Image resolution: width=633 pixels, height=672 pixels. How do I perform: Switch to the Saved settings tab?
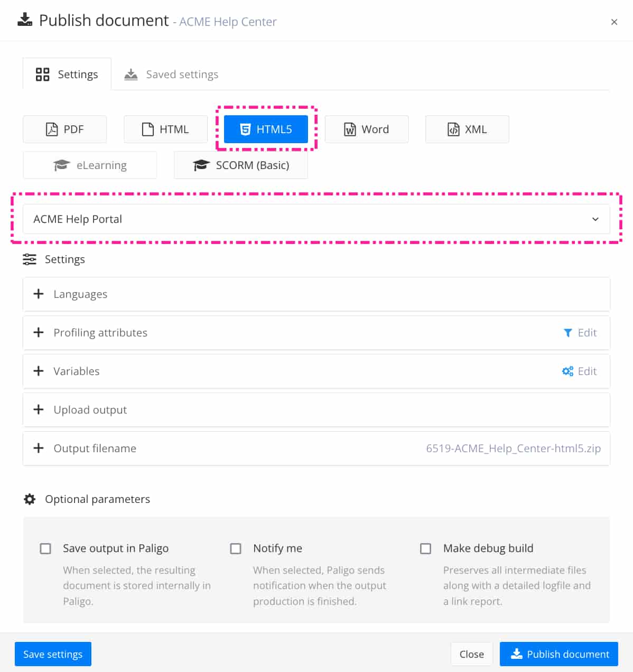tap(171, 74)
